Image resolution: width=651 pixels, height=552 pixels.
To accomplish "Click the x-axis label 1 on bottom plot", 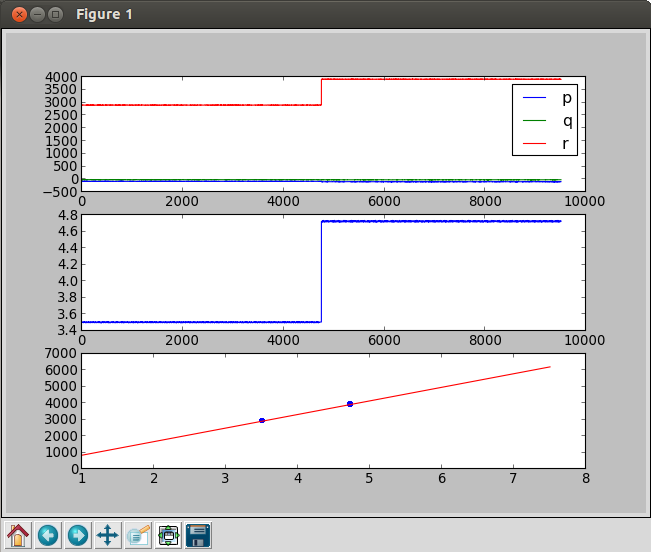I will pyautogui.click(x=82, y=479).
